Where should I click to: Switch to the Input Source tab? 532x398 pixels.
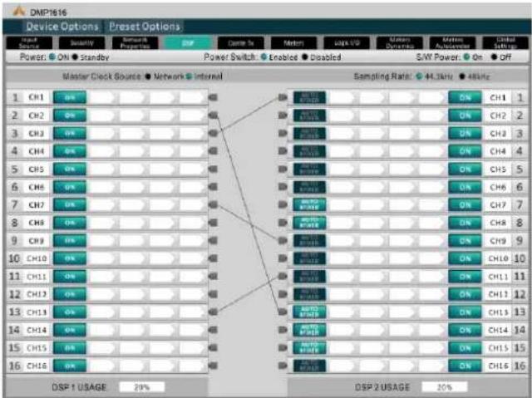[x=29, y=43]
